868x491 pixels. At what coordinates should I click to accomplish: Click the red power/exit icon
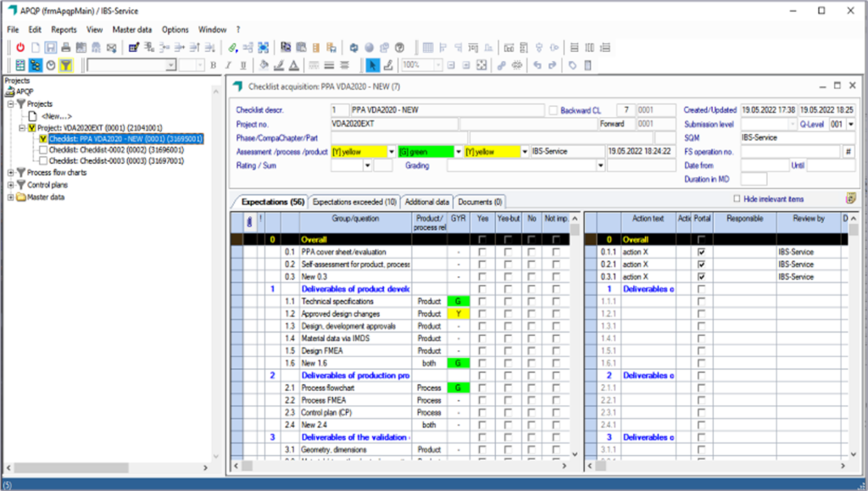tap(20, 47)
